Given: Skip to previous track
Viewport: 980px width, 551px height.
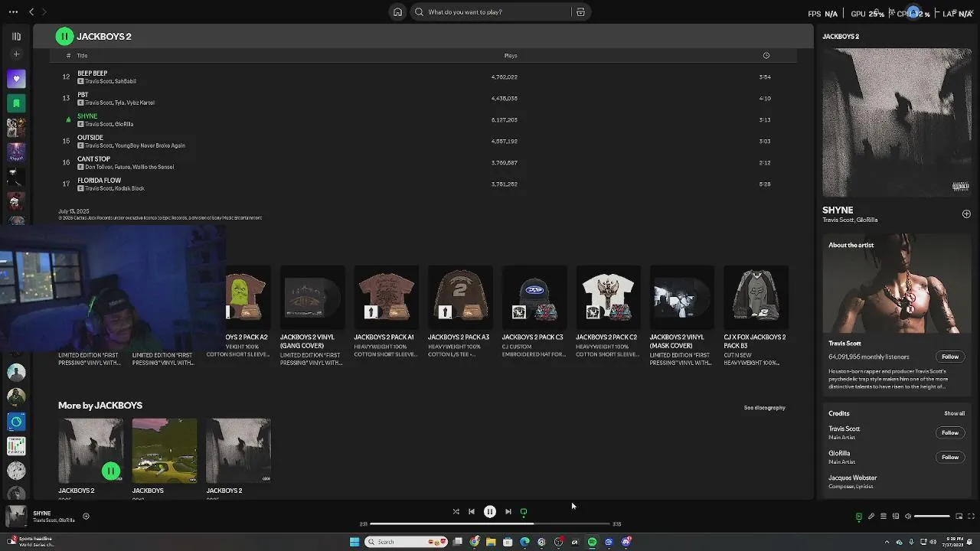Looking at the screenshot, I should (x=472, y=511).
